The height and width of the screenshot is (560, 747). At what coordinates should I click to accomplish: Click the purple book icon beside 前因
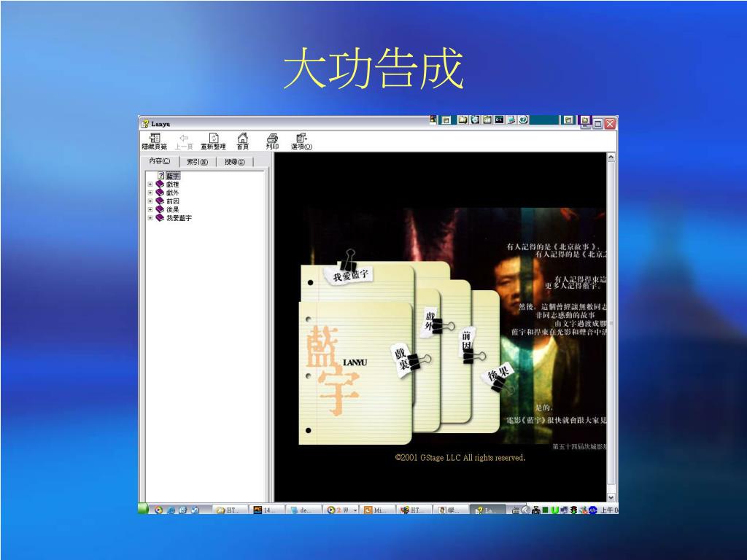pos(160,201)
